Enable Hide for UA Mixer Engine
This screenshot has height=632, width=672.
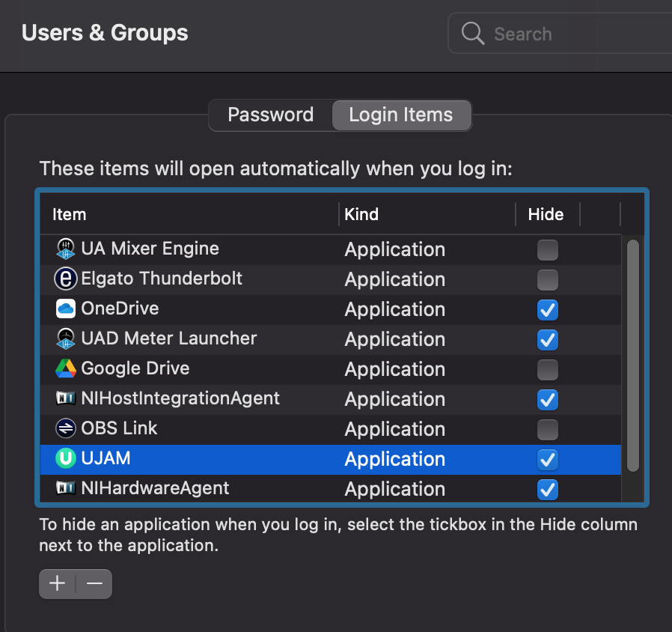(x=548, y=250)
